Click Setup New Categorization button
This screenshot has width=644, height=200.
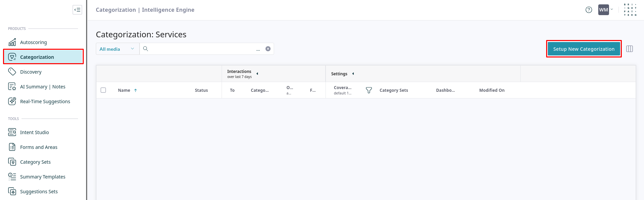[x=583, y=49]
